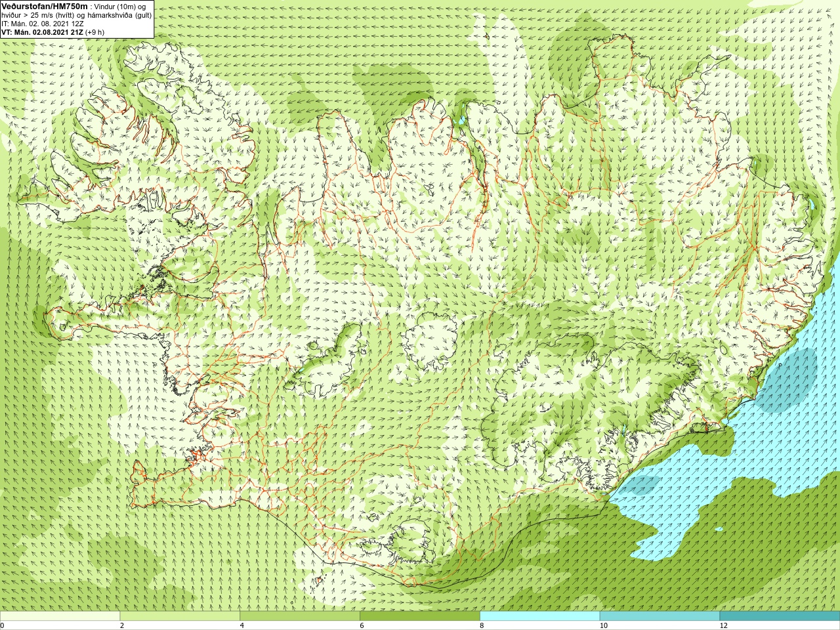Click the legend scale label '4'
This screenshot has width=840, height=630.
(x=242, y=625)
